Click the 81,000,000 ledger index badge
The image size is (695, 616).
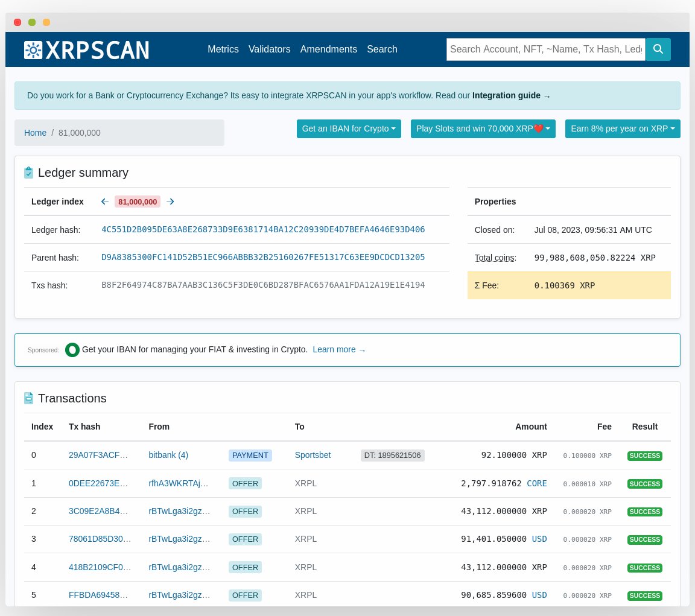(x=138, y=202)
